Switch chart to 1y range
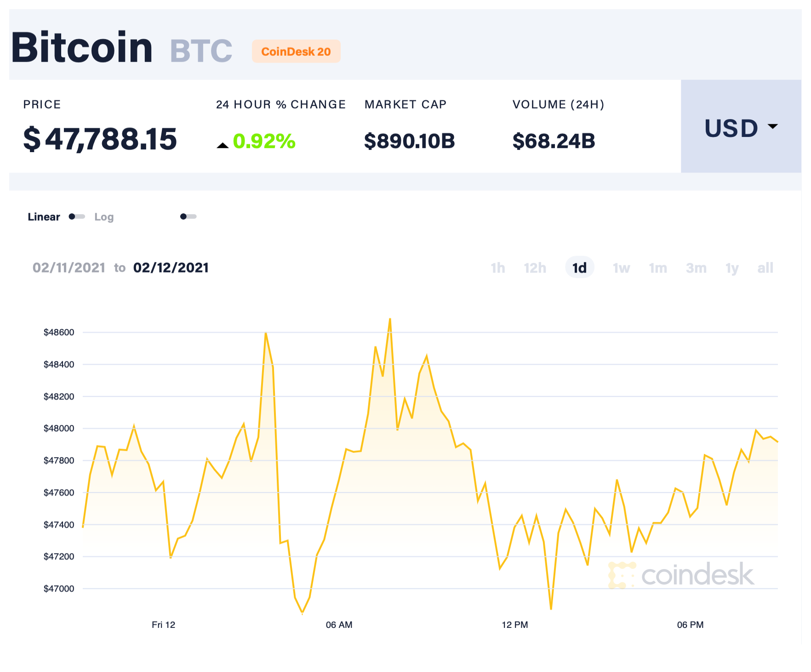 click(732, 268)
